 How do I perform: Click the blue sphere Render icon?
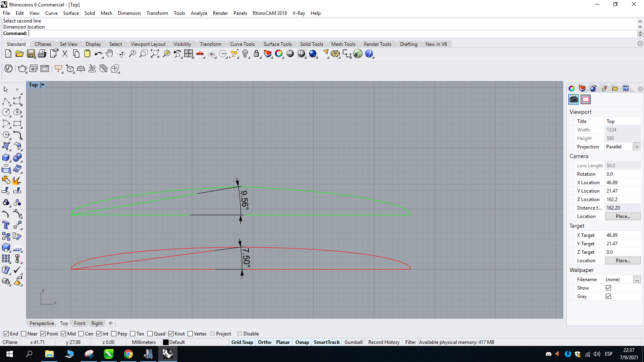coord(313,53)
